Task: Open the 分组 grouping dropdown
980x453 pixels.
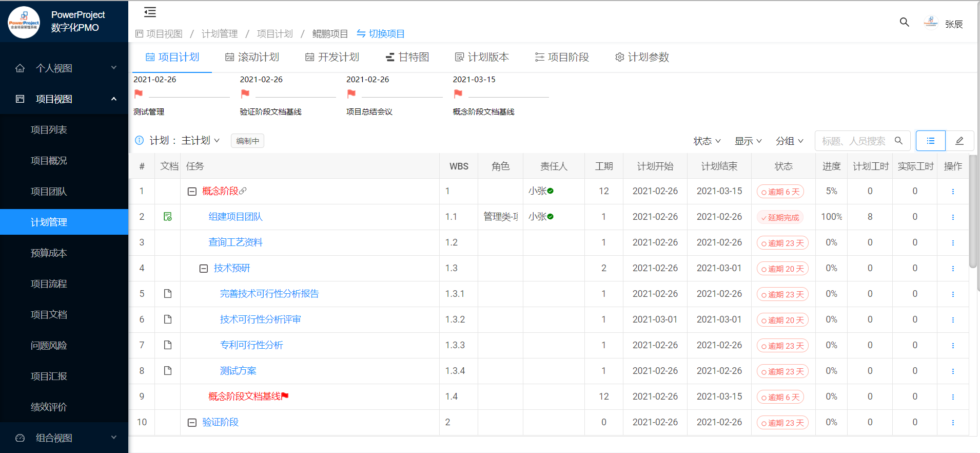Action: [789, 141]
